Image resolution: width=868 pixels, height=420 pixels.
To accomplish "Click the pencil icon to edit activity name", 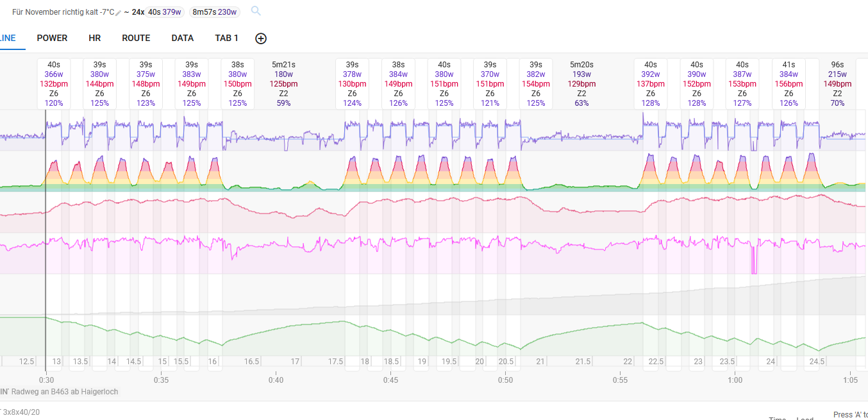I will point(119,13).
